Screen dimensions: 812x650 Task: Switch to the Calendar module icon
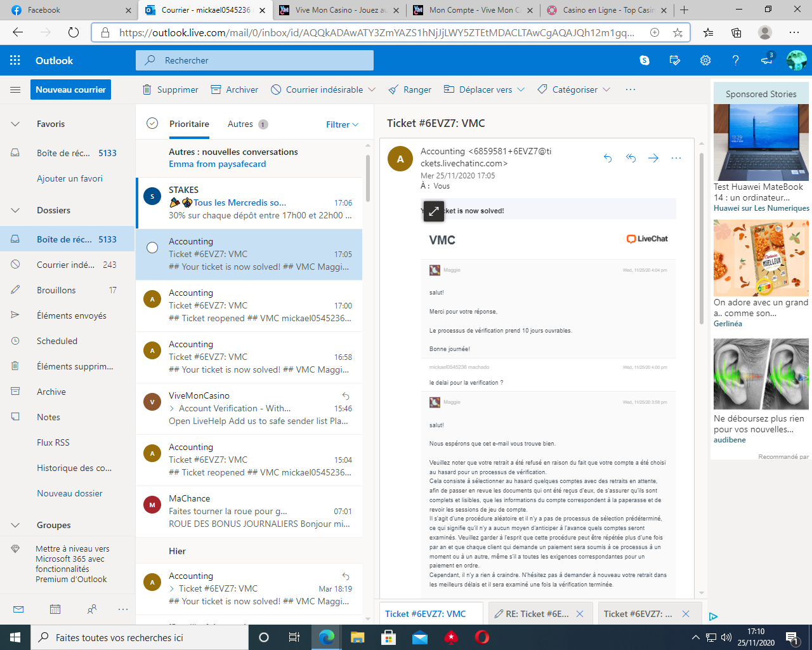coord(55,609)
